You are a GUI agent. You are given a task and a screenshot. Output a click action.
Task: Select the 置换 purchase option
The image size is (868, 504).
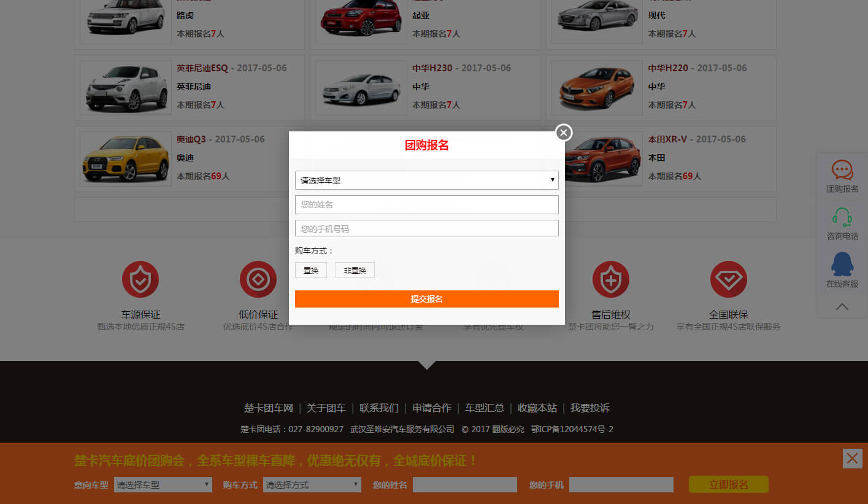[x=311, y=270]
